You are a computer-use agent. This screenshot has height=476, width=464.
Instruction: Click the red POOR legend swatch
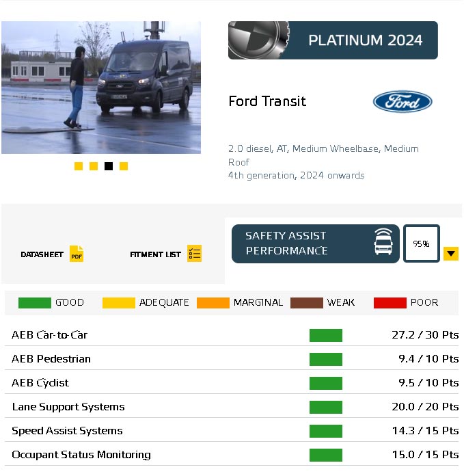[x=390, y=303]
